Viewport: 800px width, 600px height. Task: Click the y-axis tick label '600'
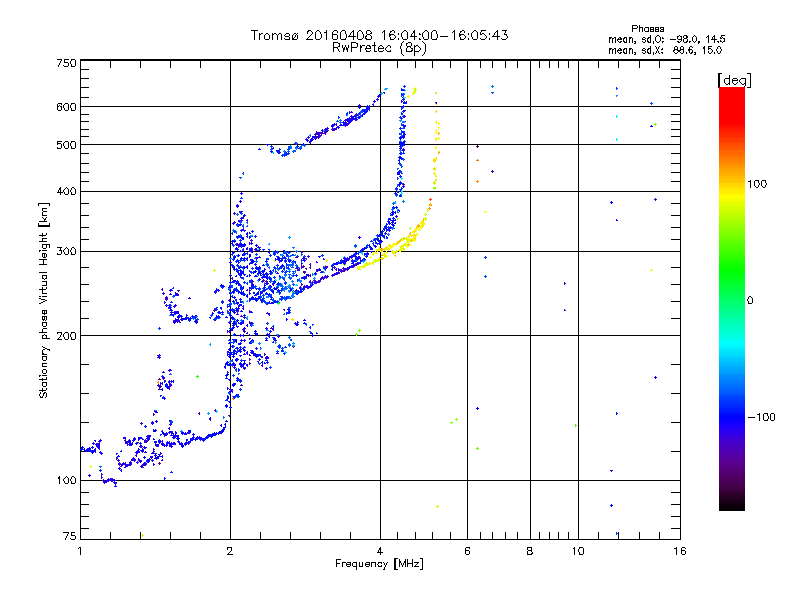pos(66,107)
